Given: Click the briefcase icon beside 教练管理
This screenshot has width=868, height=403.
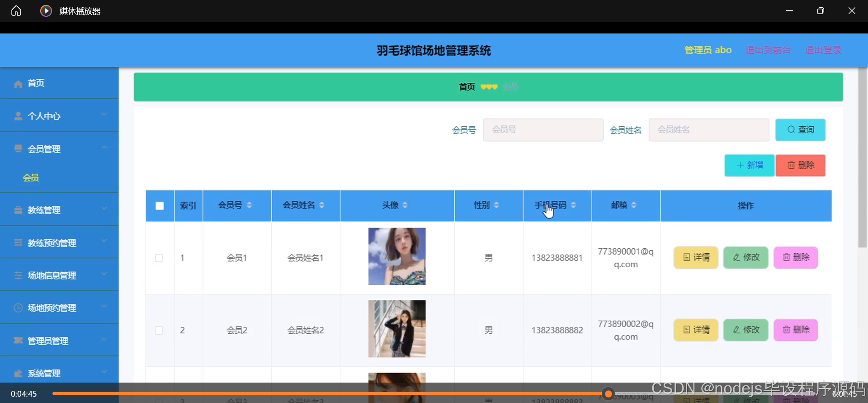Looking at the screenshot, I should (x=18, y=210).
